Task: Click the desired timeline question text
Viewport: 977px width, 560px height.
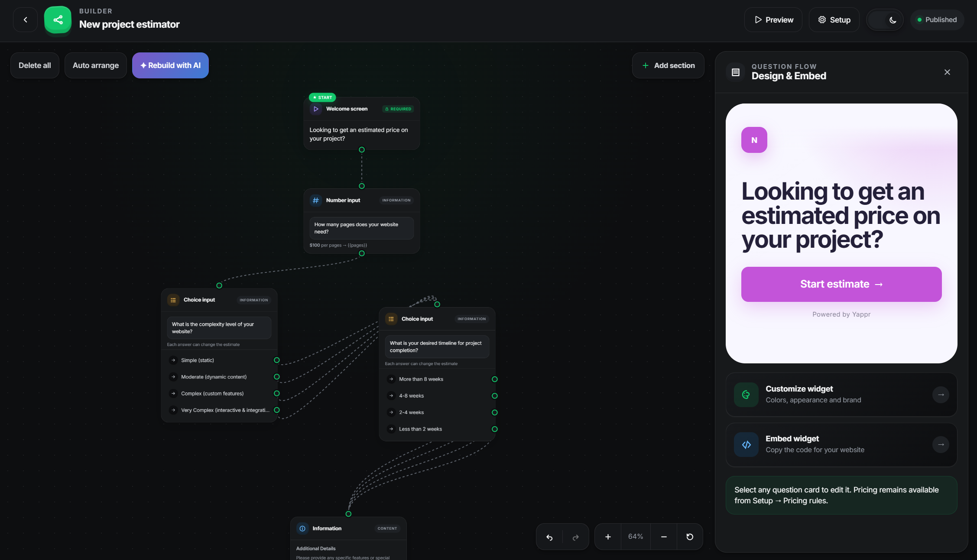Action: (437, 347)
